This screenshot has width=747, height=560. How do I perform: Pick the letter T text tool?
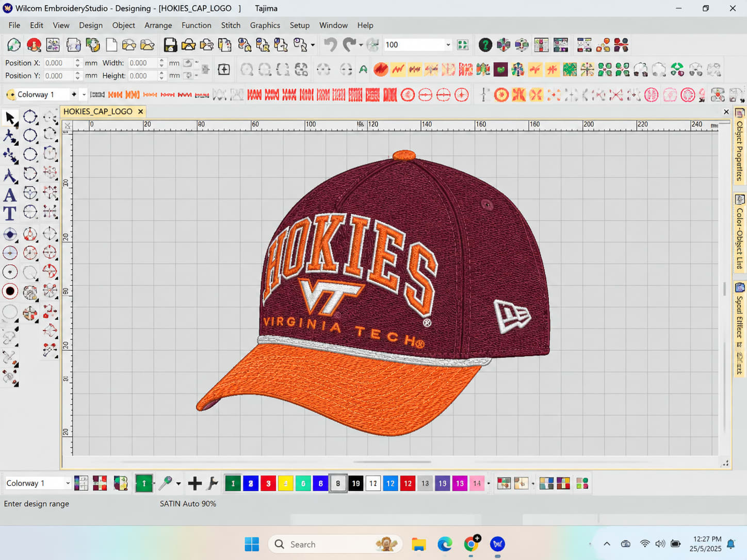(x=10, y=213)
